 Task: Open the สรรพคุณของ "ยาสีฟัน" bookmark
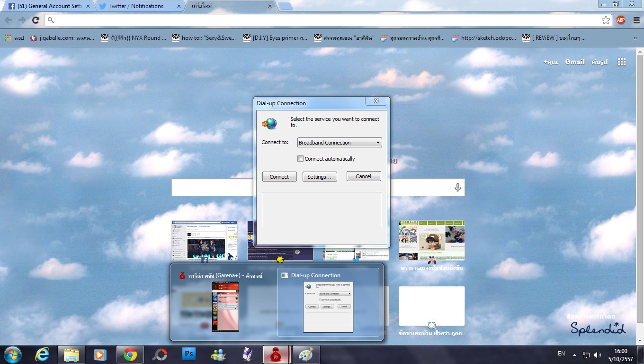[x=344, y=38]
